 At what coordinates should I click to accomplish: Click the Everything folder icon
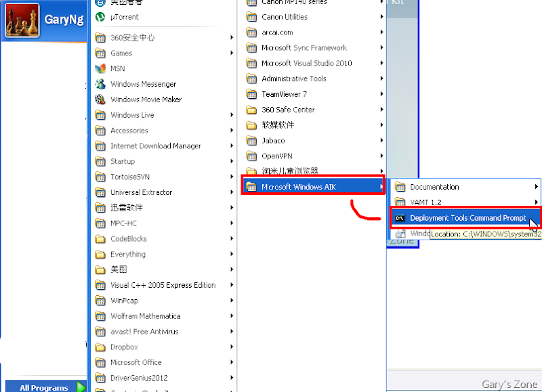point(100,254)
